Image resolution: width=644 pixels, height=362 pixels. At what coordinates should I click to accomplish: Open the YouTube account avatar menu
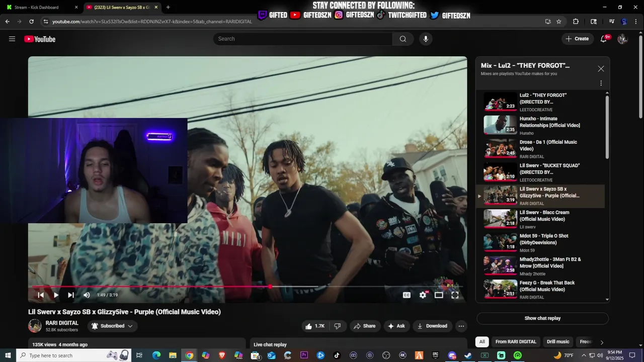tap(622, 39)
